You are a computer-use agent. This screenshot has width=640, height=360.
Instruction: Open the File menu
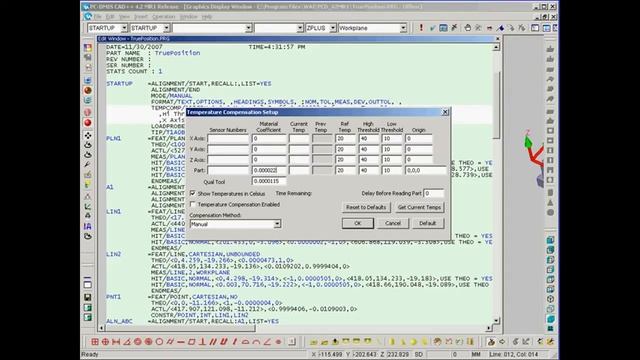[x=98, y=17]
